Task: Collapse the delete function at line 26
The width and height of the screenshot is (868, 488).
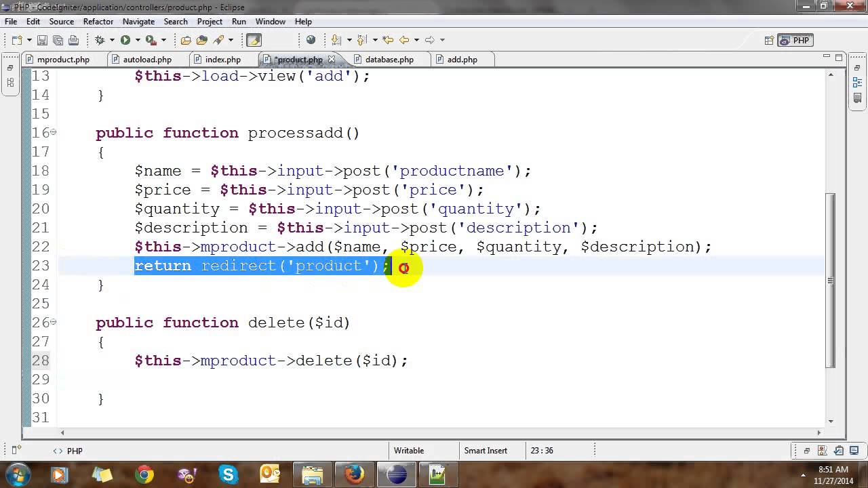Action: pos(53,322)
